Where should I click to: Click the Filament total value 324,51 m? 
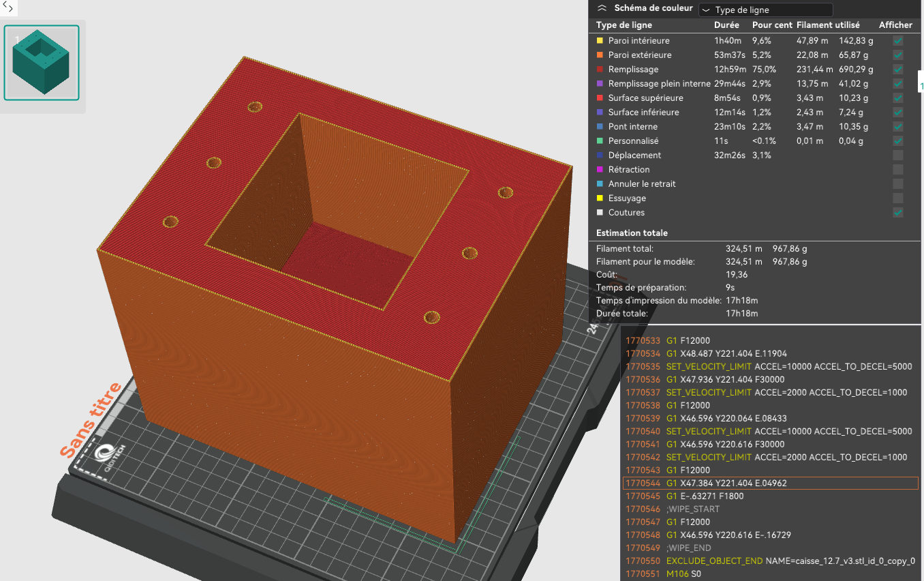tap(743, 250)
